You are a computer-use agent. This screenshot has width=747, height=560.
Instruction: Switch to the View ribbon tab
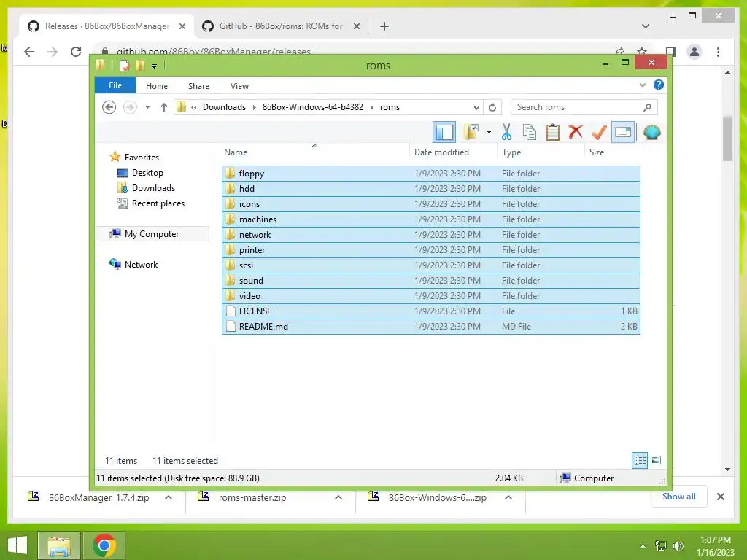pyautogui.click(x=239, y=86)
